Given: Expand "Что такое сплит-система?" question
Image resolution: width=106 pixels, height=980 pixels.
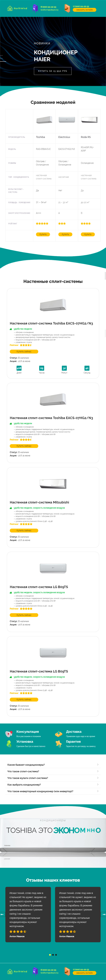Looking at the screenshot, I should [53, 771].
